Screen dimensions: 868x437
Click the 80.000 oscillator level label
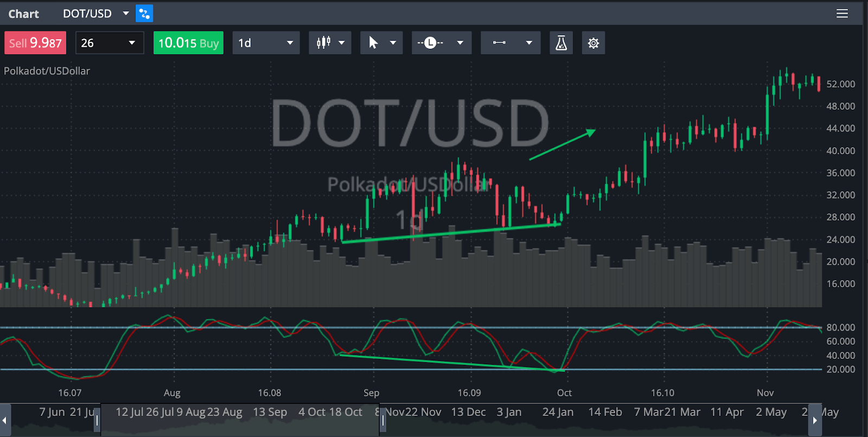point(840,327)
